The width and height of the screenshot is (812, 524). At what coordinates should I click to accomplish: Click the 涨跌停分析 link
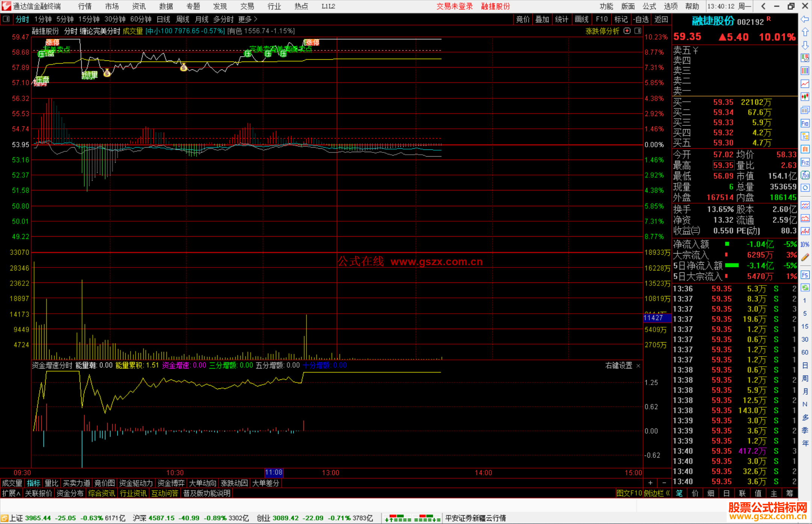[x=602, y=31]
